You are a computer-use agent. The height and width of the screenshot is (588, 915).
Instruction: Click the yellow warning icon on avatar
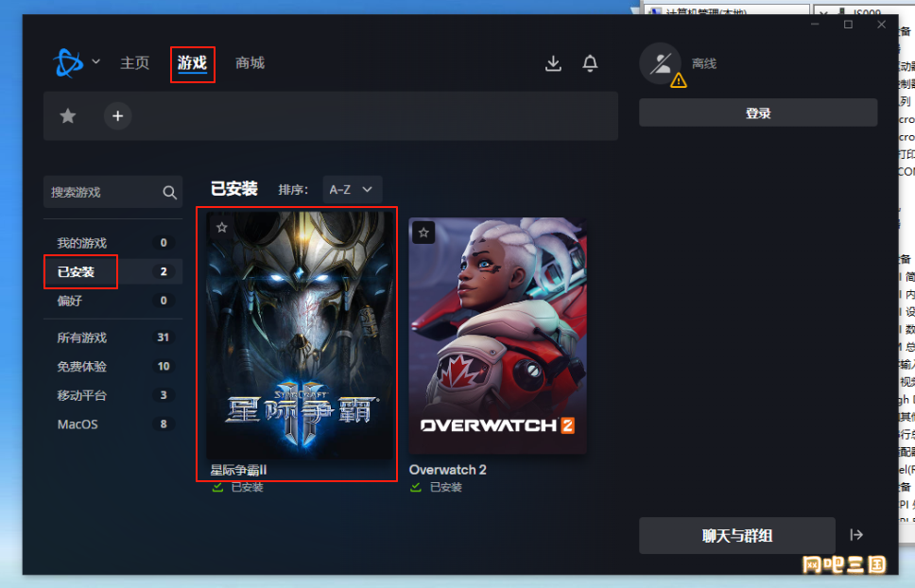click(x=678, y=80)
